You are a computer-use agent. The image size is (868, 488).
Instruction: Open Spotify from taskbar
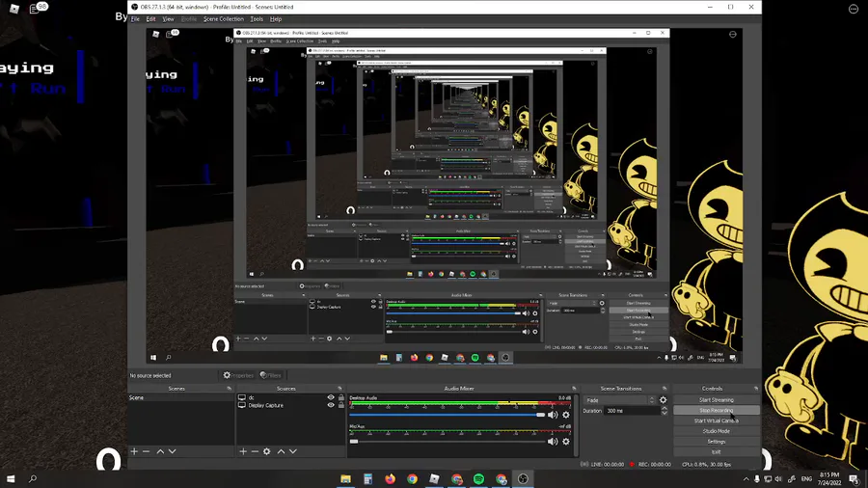click(x=478, y=478)
